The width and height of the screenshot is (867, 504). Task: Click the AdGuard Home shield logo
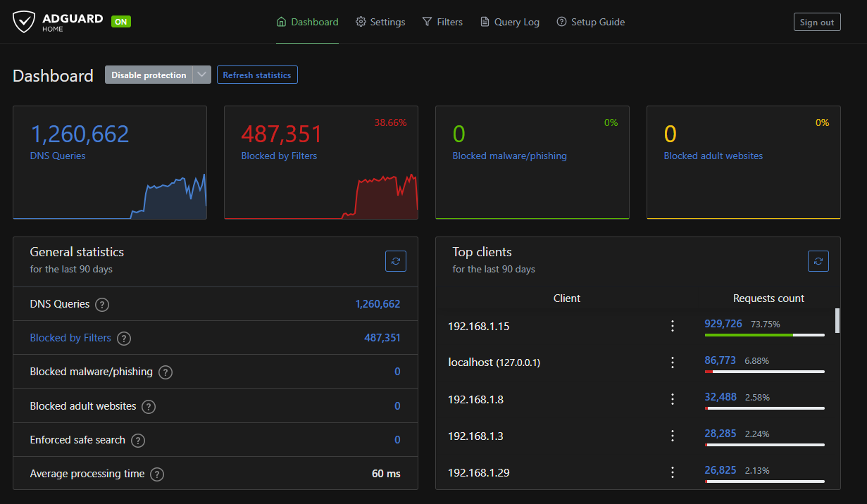click(x=24, y=22)
